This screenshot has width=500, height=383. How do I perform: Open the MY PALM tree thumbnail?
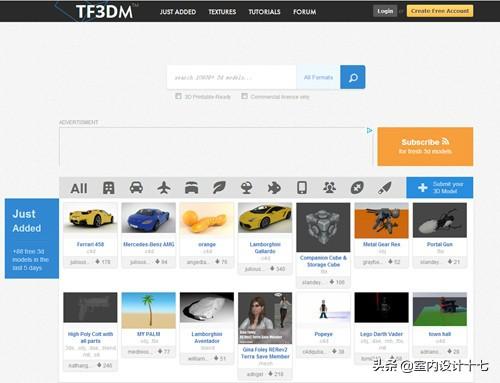tap(148, 310)
